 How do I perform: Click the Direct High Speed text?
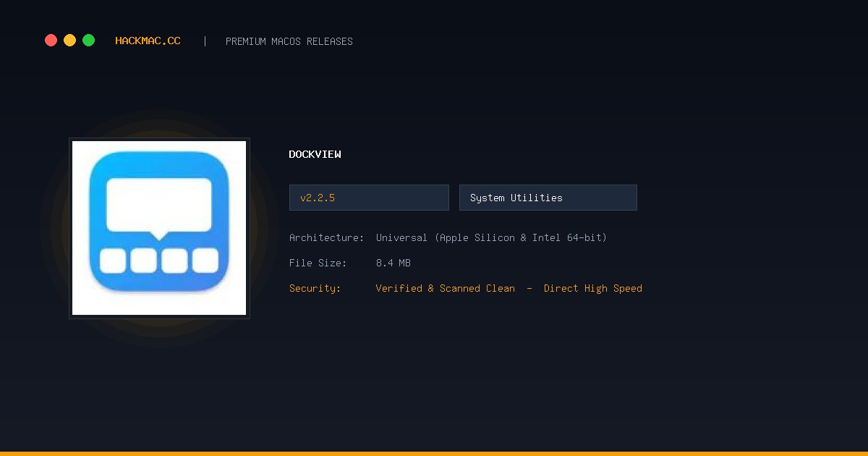point(593,288)
